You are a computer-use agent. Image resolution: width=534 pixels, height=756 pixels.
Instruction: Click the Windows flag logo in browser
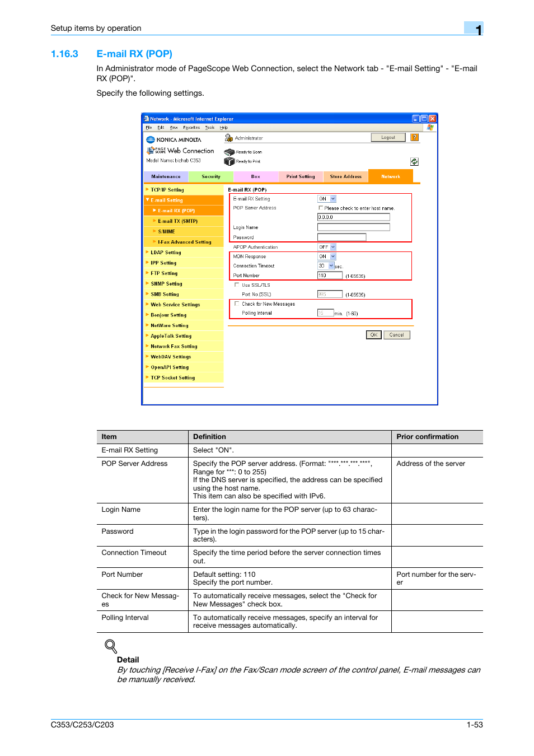430,128
